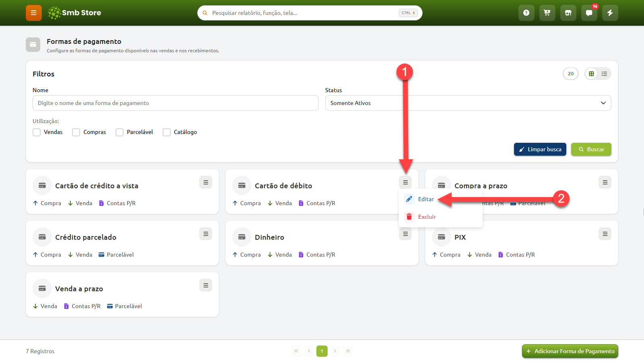Focus the top search bar

point(310,13)
